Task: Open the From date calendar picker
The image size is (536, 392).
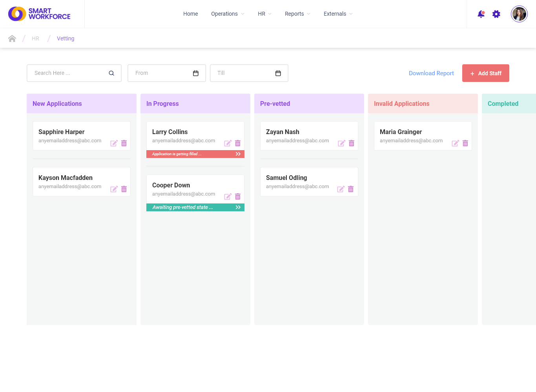Action: tap(195, 73)
